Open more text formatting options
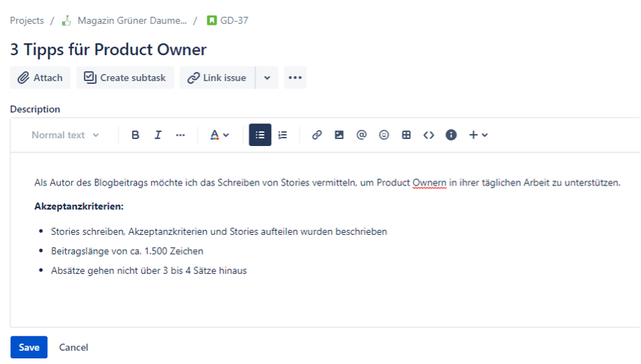641x364 pixels. click(x=181, y=135)
